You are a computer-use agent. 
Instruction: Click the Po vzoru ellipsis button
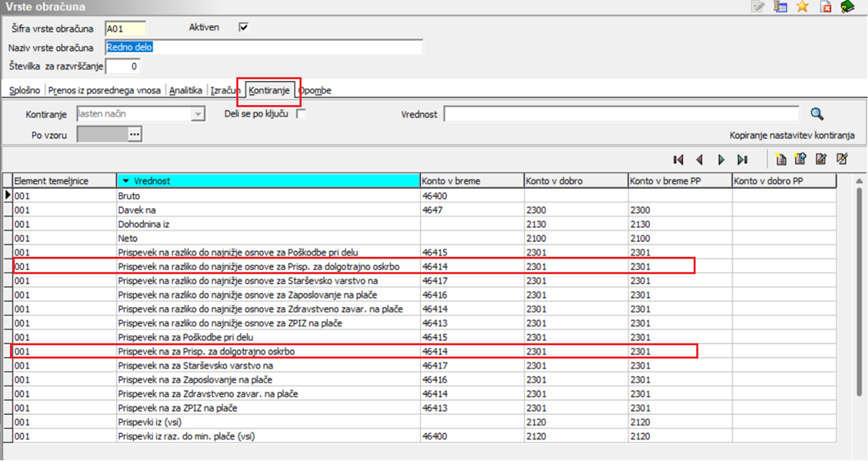point(135,134)
